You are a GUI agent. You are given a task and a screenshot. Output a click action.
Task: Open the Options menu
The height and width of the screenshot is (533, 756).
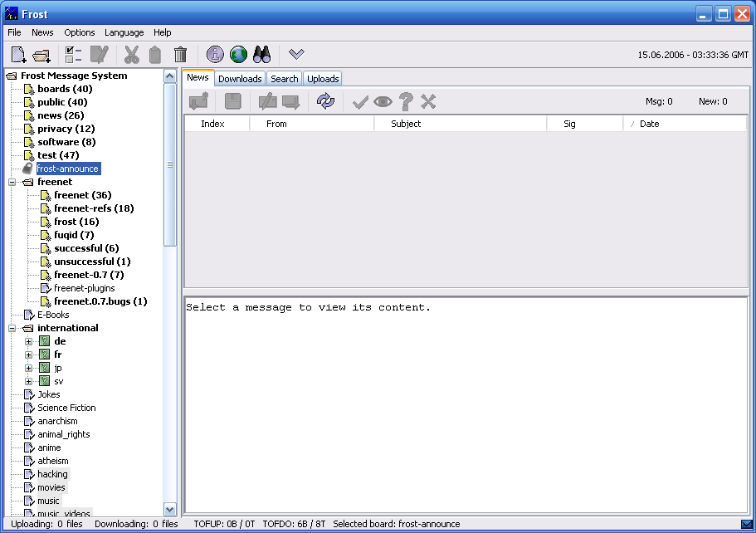point(80,32)
